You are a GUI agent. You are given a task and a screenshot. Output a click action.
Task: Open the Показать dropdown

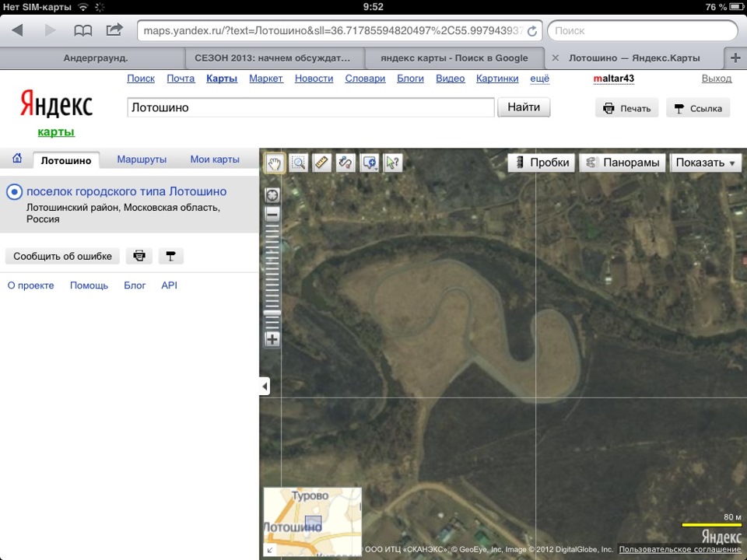tap(706, 163)
